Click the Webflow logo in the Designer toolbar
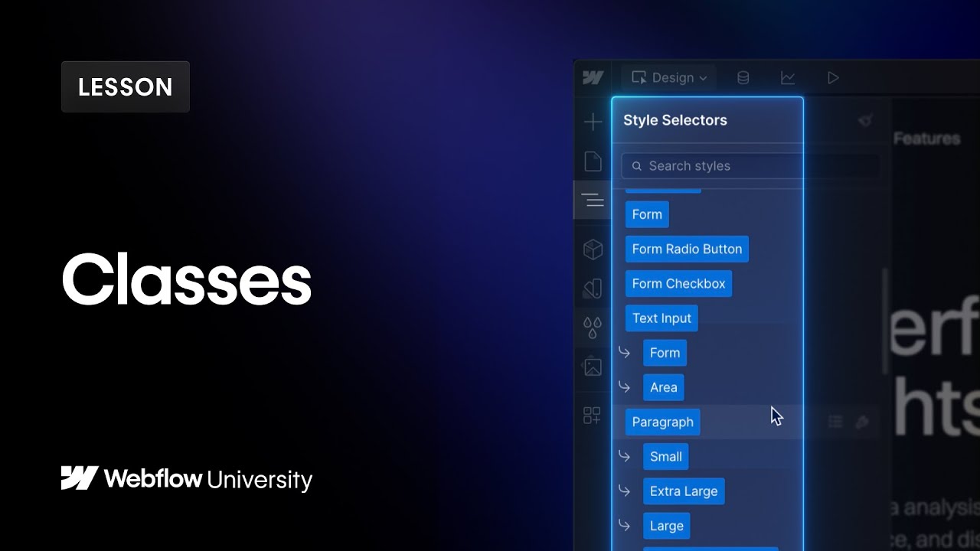The image size is (980, 551). click(x=593, y=77)
